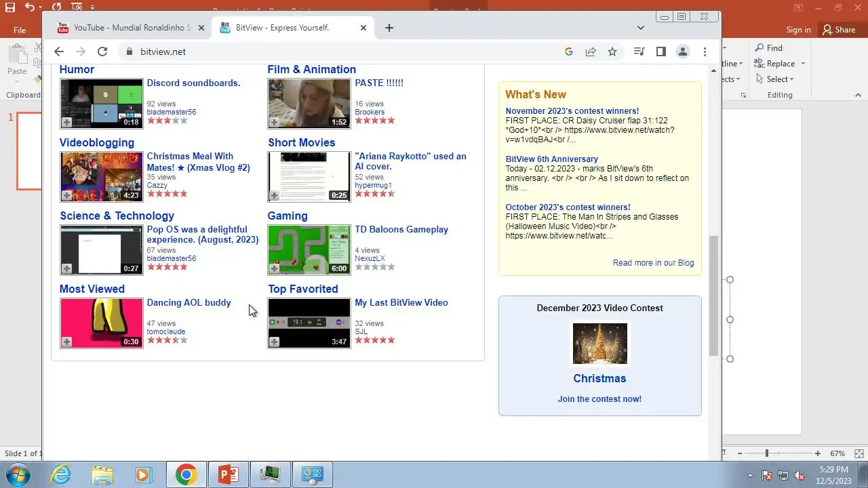Click Join the contest now!

[599, 399]
